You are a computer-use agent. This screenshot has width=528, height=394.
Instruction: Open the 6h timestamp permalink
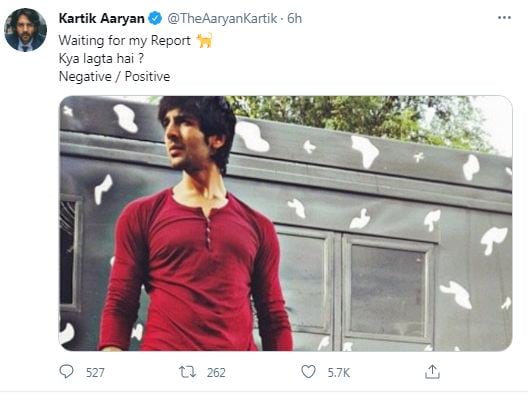click(x=294, y=18)
